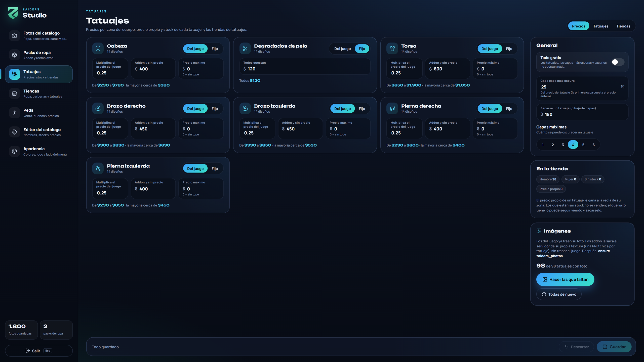This screenshot has width=644, height=362.
Task: Open the Tatuajes tab at top right
Action: tap(601, 26)
